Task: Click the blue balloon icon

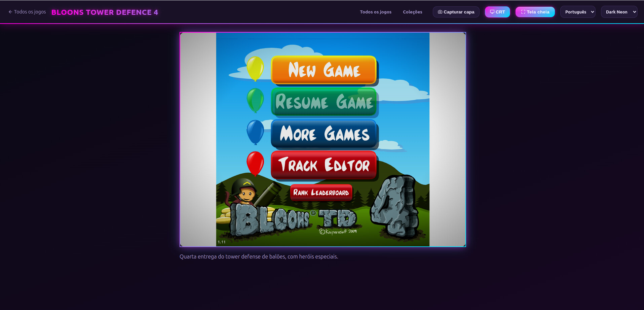Action: pos(255,132)
